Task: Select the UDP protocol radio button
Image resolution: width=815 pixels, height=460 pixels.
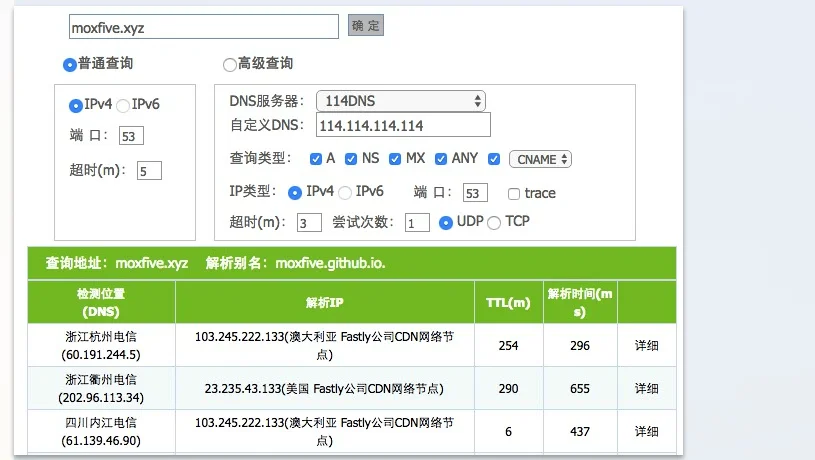Action: [445, 223]
